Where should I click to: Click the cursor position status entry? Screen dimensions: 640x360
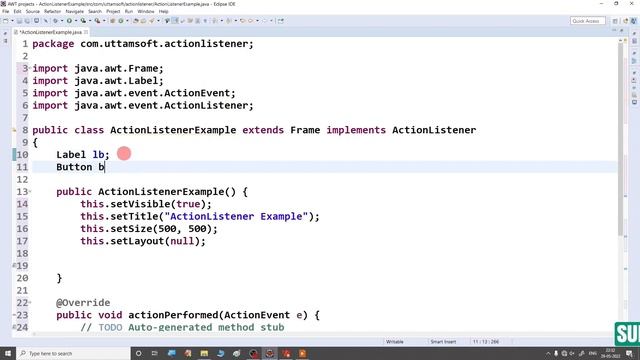[486, 342]
